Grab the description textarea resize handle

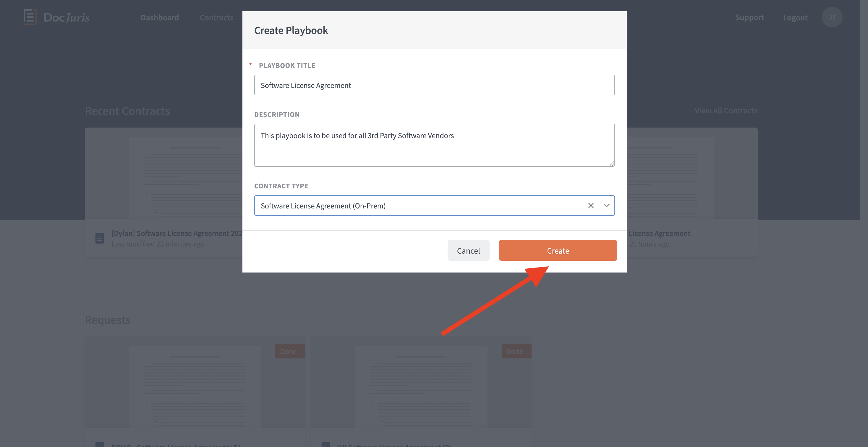(612, 164)
